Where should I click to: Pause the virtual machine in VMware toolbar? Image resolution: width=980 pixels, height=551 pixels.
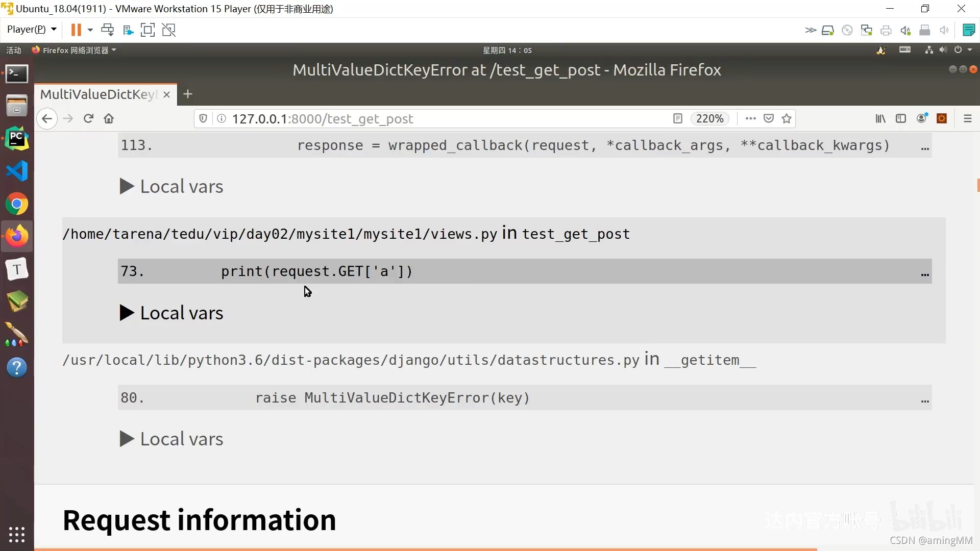(x=76, y=30)
